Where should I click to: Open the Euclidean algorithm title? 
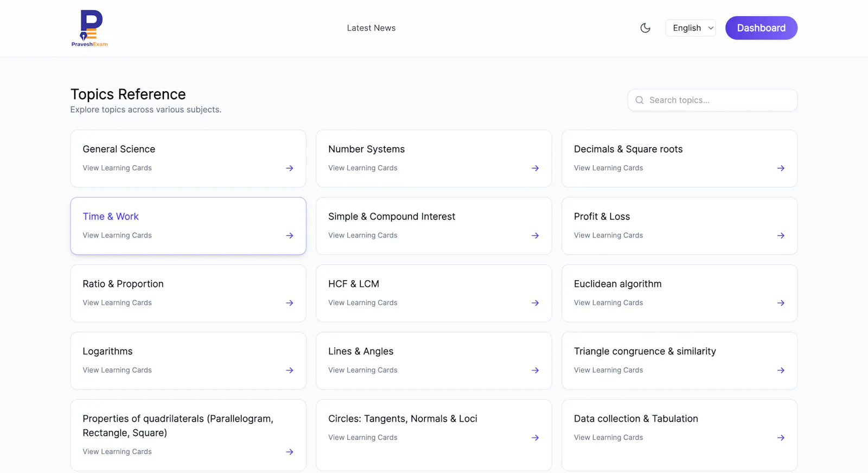[618, 284]
